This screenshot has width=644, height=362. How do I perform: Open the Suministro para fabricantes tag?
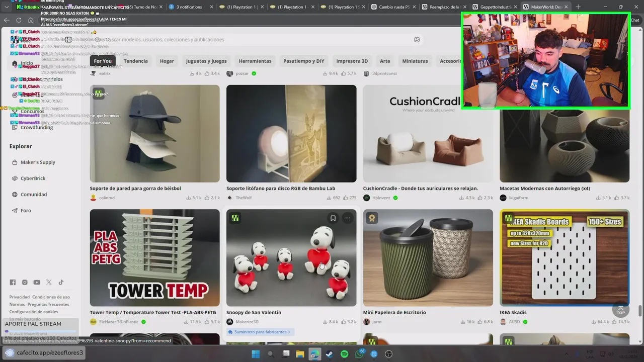(259, 332)
